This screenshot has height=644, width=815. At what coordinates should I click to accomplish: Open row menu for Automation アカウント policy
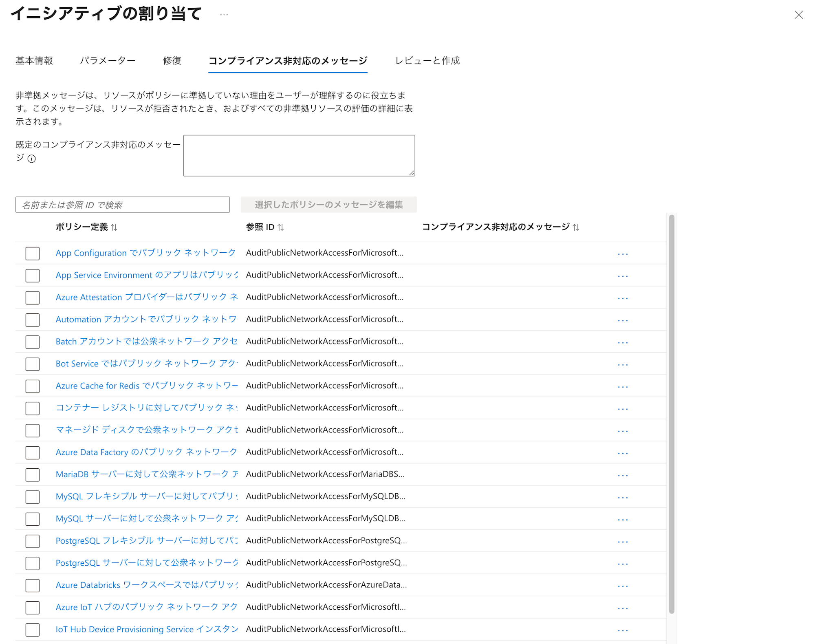(623, 320)
